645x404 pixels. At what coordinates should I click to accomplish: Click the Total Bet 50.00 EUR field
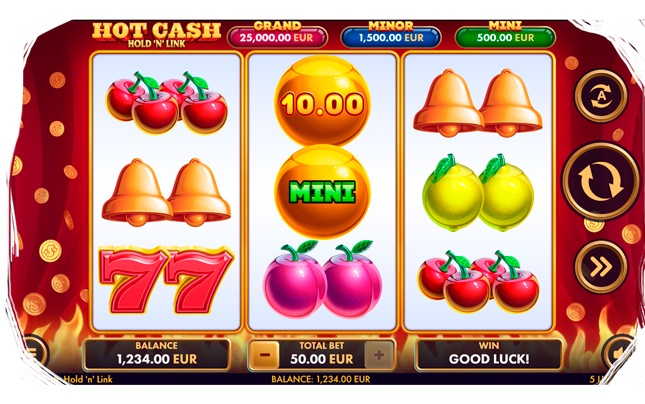click(x=322, y=354)
